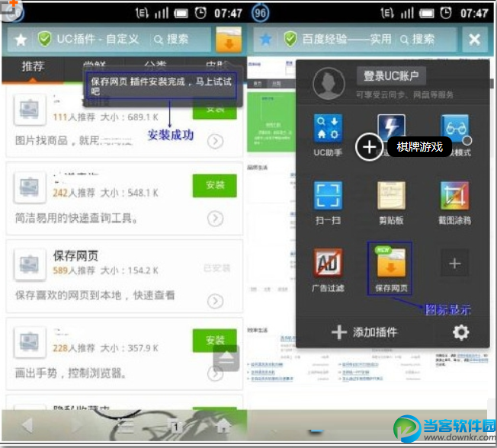Screen dimensions: 497x448
Task: Click text 画出手势，控制浏览器。
Action: coord(71,373)
